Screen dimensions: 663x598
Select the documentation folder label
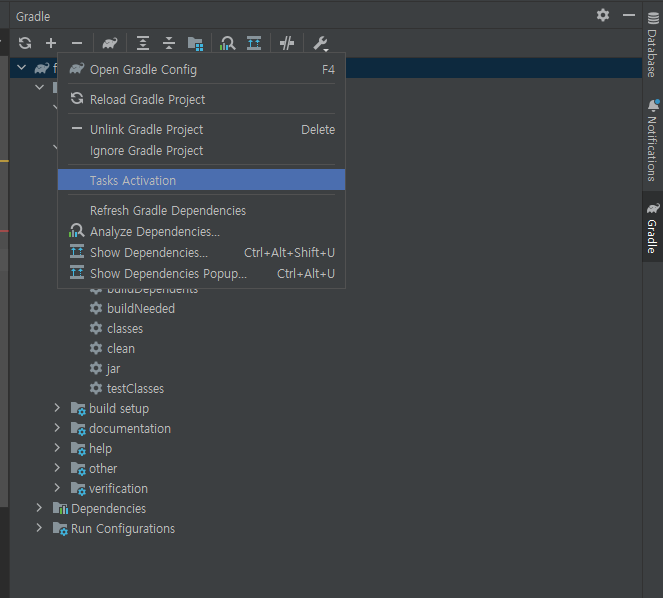click(130, 428)
